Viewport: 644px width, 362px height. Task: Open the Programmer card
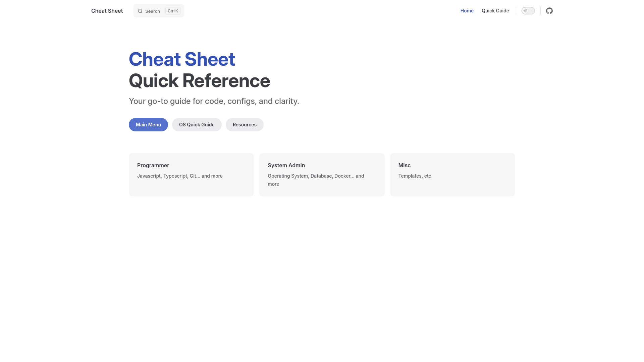click(191, 175)
